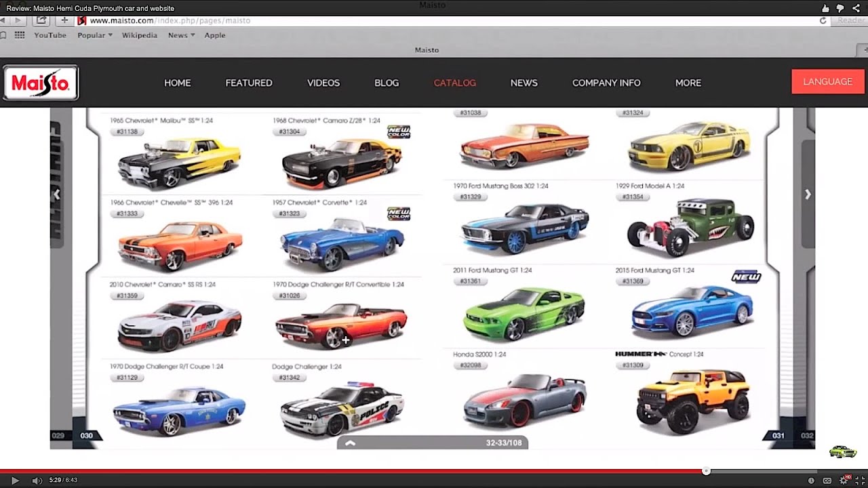Reload the page icon
This screenshot has height=488, width=868.
823,20
